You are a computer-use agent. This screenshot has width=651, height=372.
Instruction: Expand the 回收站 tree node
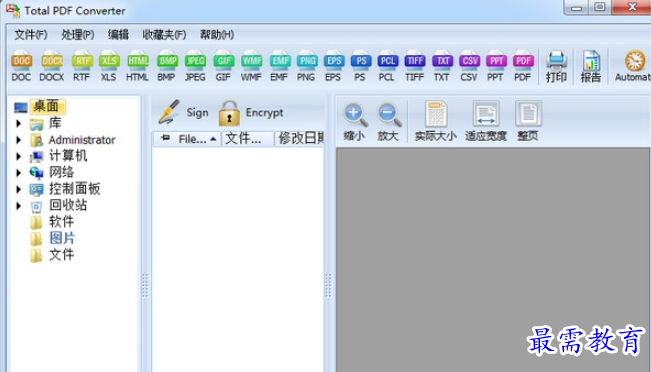pyautogui.click(x=18, y=206)
